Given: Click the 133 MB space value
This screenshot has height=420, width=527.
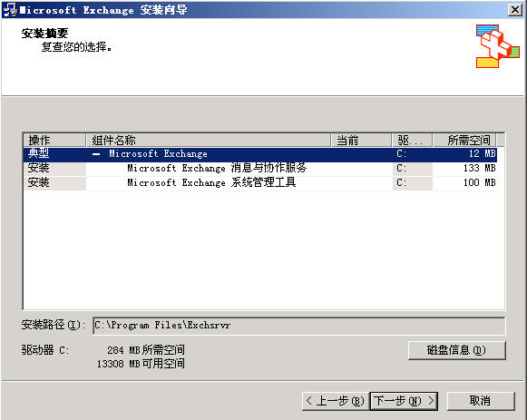Looking at the screenshot, I should coord(480,168).
